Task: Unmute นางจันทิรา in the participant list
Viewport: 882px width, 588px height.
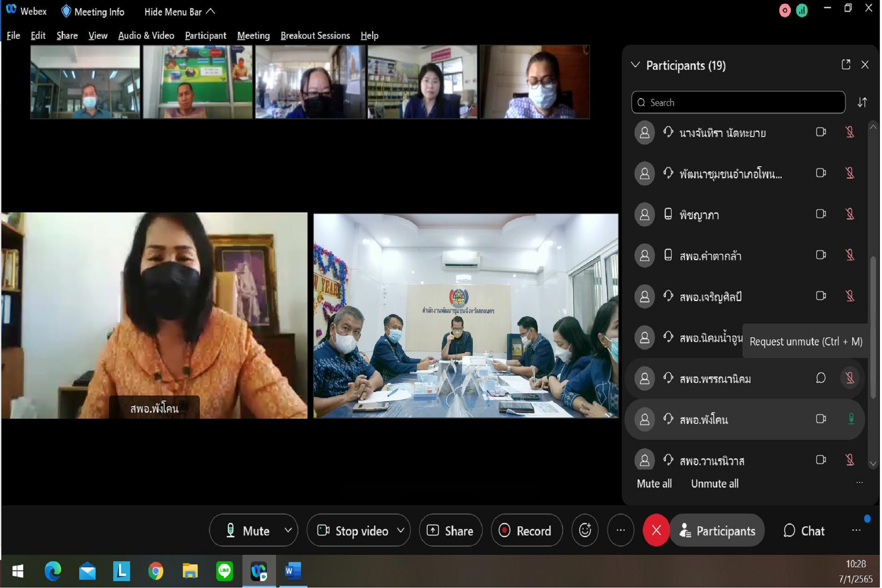Action: [x=850, y=132]
